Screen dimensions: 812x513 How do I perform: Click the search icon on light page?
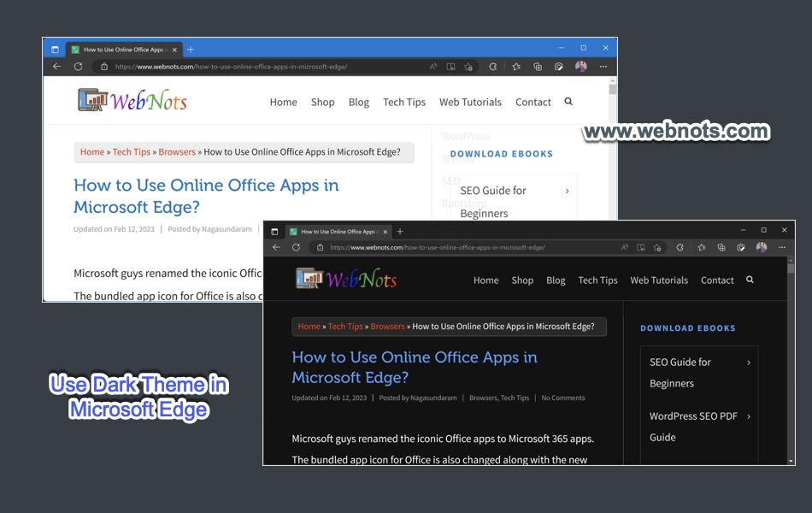tap(568, 102)
